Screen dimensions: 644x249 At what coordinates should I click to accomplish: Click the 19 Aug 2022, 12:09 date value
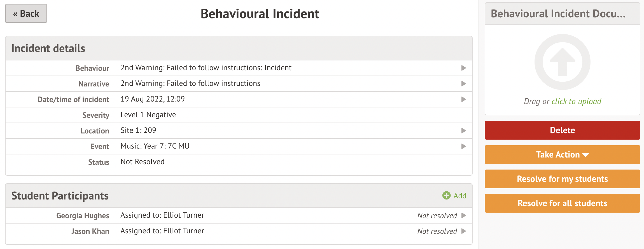pos(153,99)
